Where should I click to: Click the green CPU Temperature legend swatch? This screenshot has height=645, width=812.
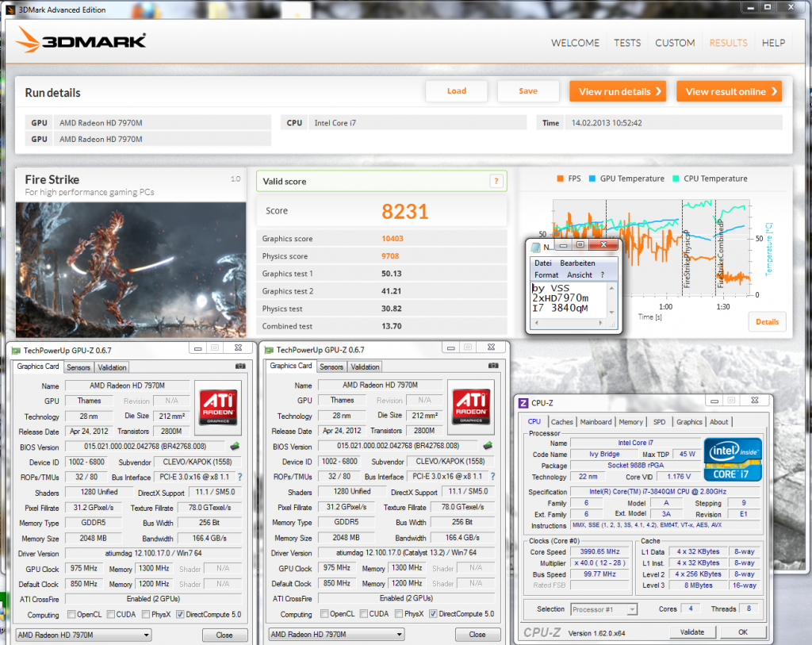676,179
